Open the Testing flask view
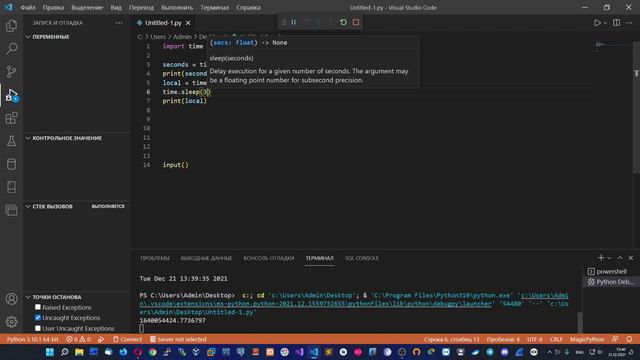This screenshot has width=640, height=360. tap(11, 141)
